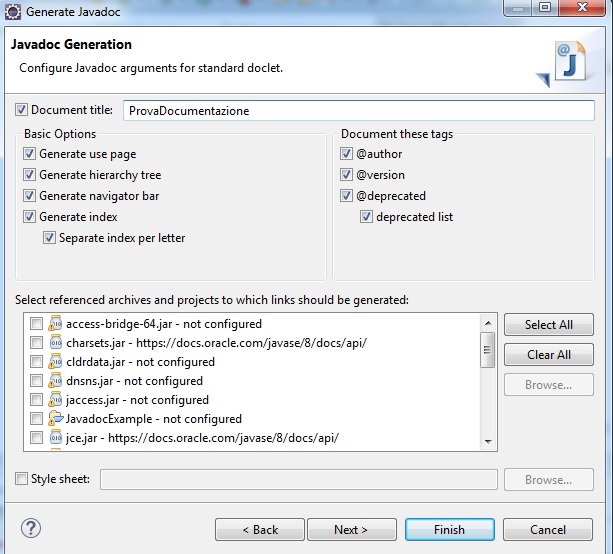This screenshot has width=613, height=554.
Task: Uncheck deprecated list option
Action: 366,217
